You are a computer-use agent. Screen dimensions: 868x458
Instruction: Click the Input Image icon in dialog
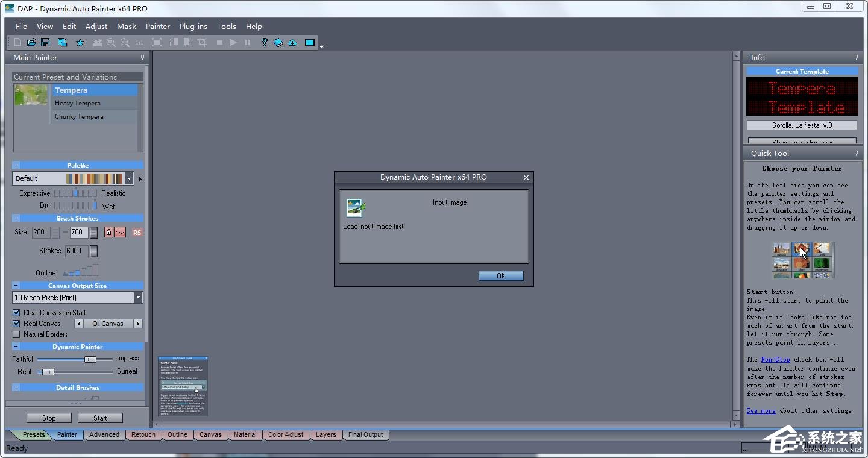click(x=356, y=208)
